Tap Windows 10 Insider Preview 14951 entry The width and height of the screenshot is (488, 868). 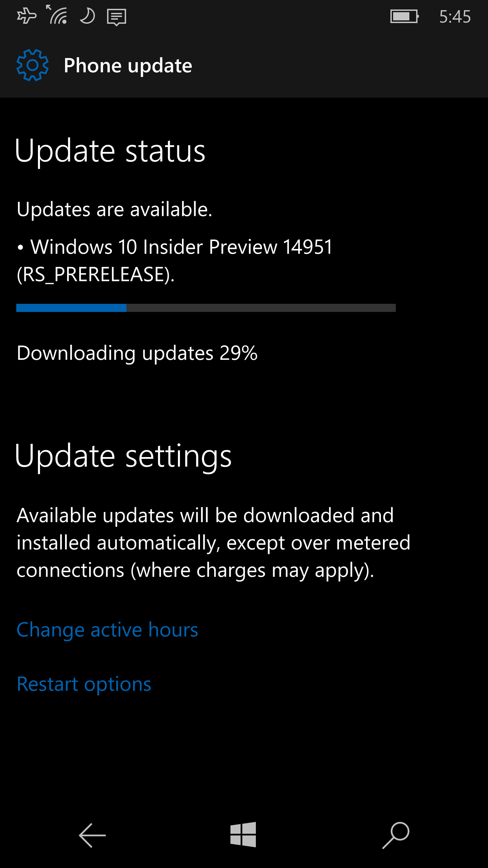(175, 260)
